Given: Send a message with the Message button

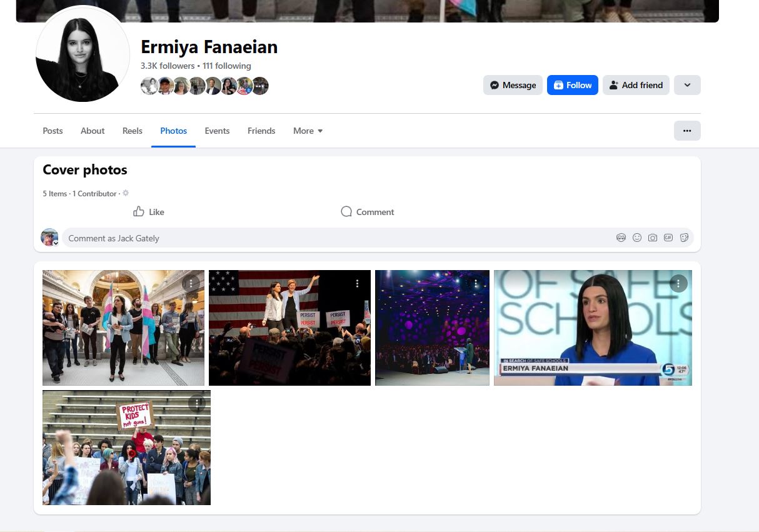Looking at the screenshot, I should coord(513,85).
